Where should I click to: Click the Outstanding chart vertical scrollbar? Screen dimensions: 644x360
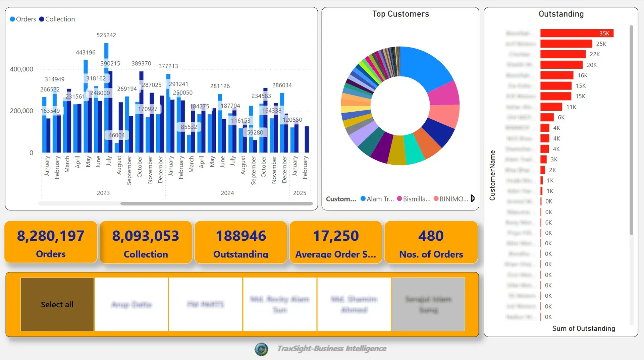tap(631, 130)
